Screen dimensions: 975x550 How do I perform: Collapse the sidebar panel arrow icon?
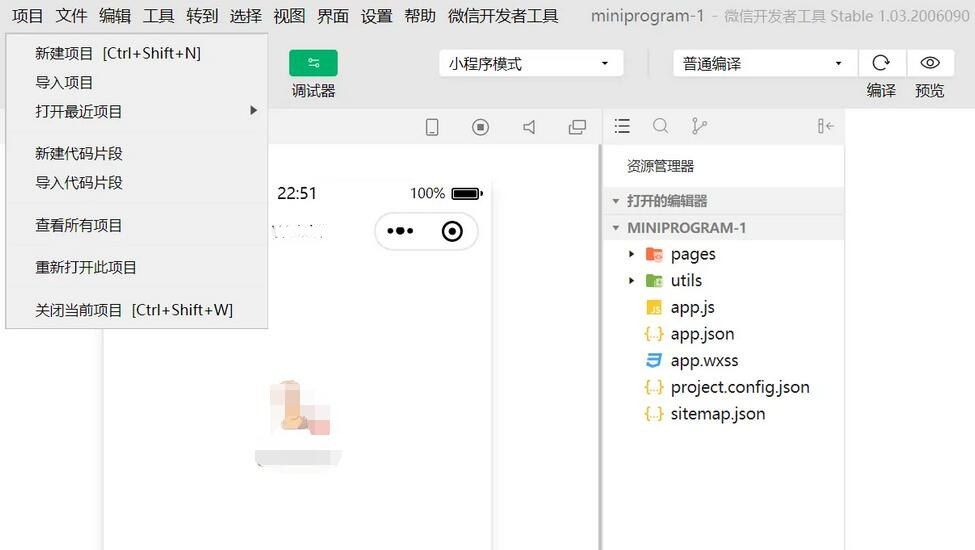tap(826, 126)
